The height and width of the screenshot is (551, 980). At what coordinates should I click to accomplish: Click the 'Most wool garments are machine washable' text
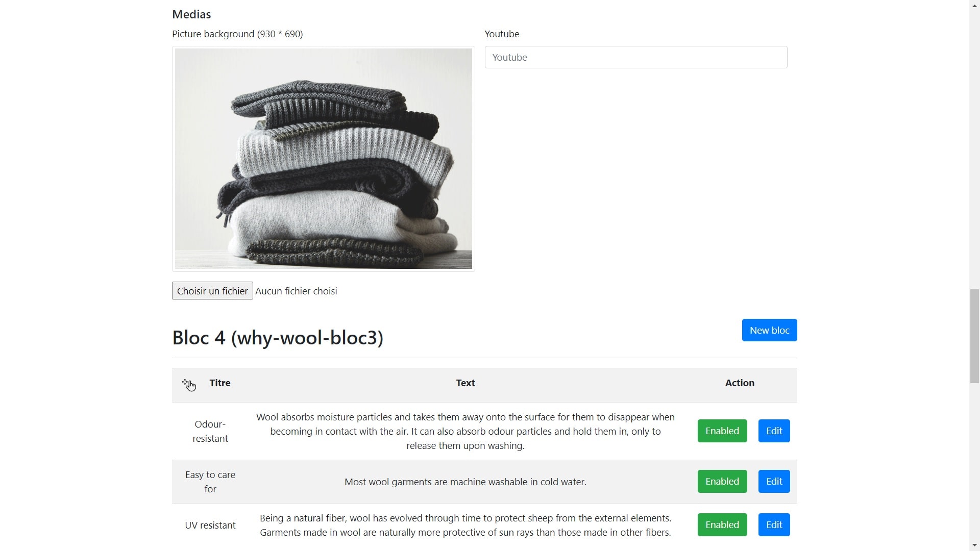(465, 482)
